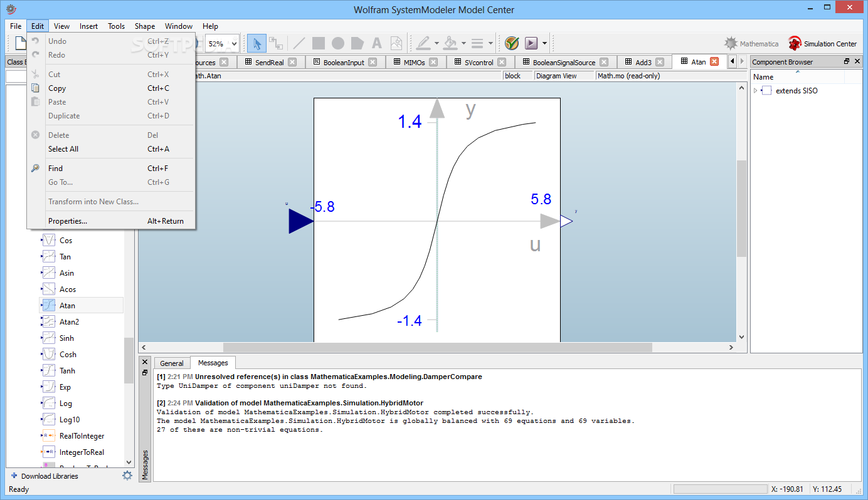This screenshot has width=868, height=500.
Task: Switch to the Add3 tab
Action: (x=644, y=62)
